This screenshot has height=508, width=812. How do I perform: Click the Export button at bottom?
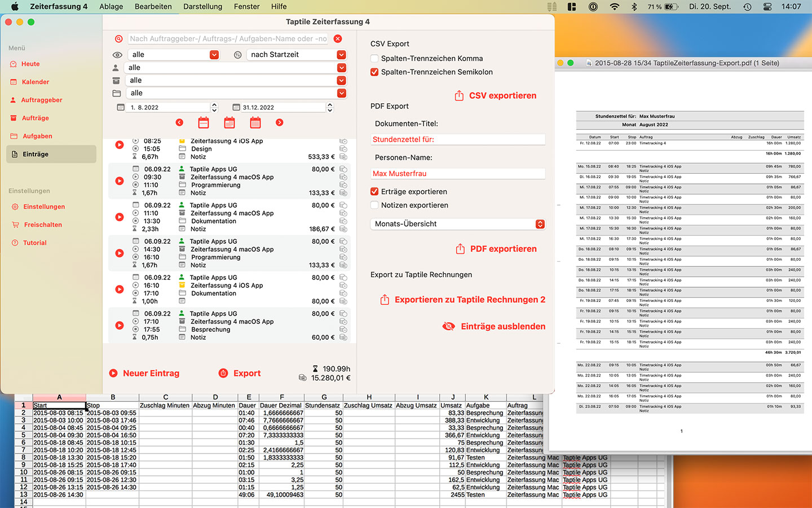pyautogui.click(x=240, y=373)
